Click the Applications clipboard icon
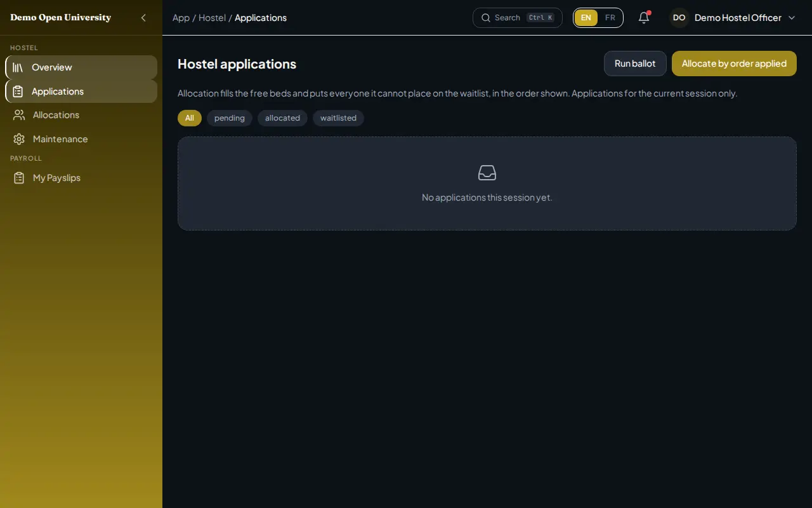 18,91
